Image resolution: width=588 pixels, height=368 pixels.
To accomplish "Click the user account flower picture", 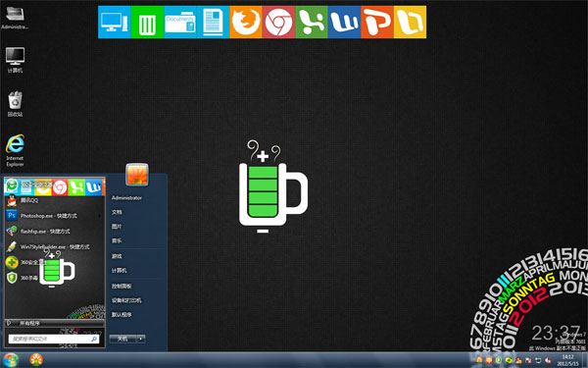I will pos(137,175).
